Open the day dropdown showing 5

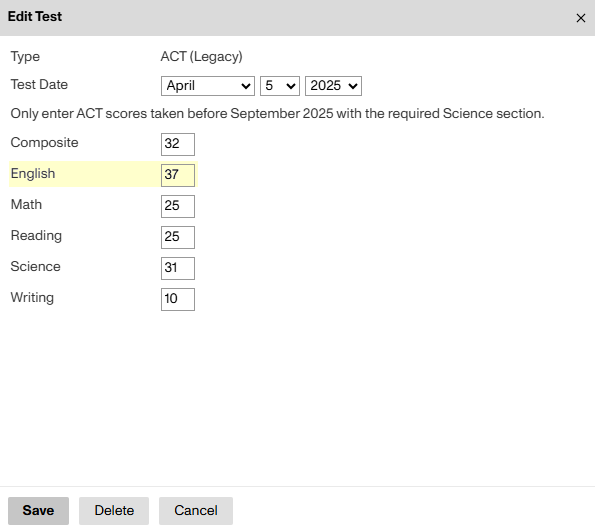pyautogui.click(x=280, y=86)
